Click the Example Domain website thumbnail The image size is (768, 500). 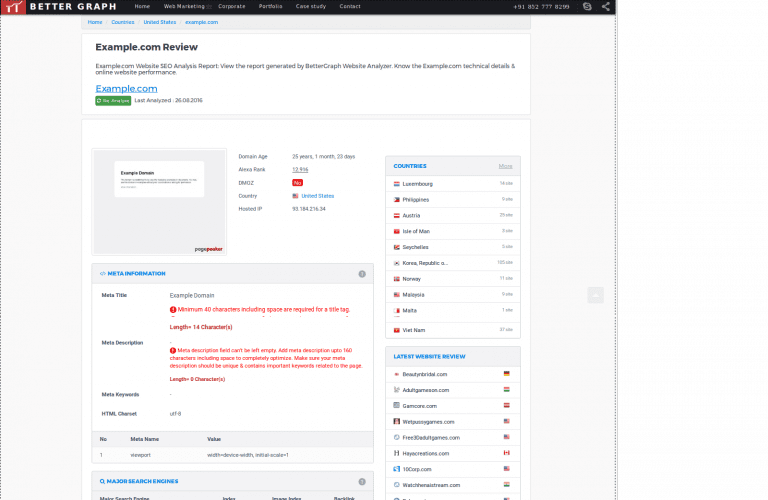[160, 200]
